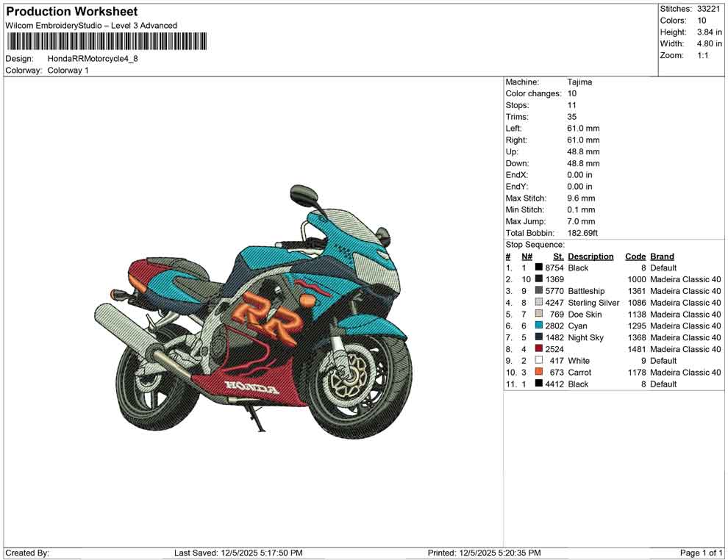Select the Machine value Tajima
The height and width of the screenshot is (560, 728).
click(579, 82)
